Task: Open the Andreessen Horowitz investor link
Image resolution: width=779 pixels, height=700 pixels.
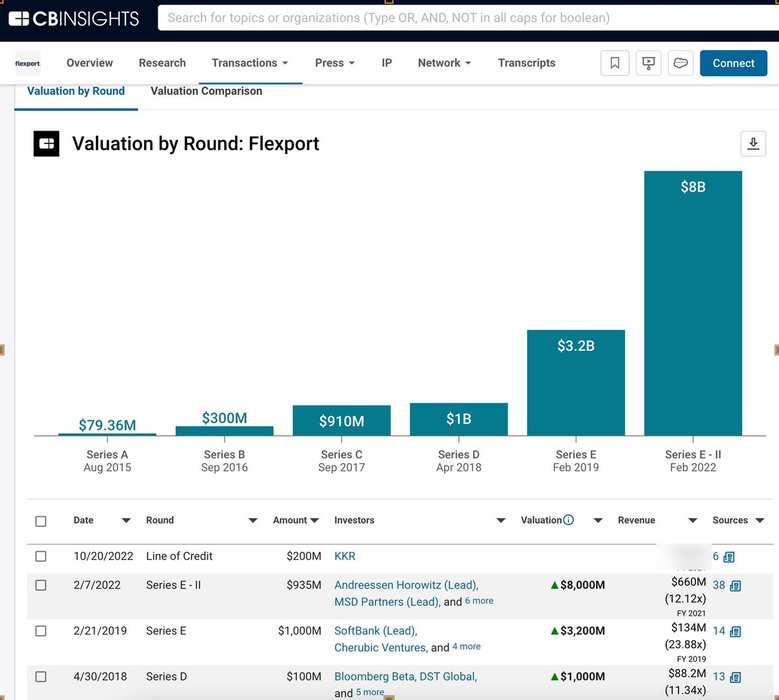Action: (406, 585)
